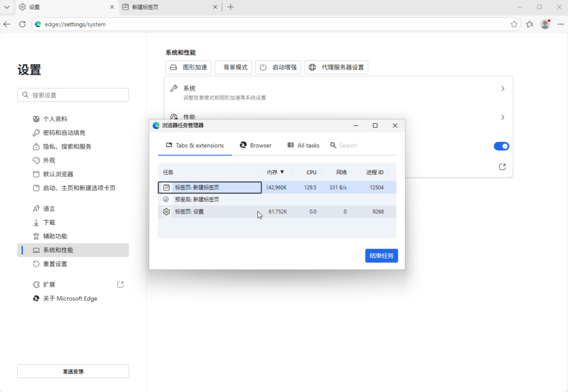Image resolution: width=568 pixels, height=392 pixels.
Task: Open the tab search dropdown arrow
Action: tap(7, 7)
